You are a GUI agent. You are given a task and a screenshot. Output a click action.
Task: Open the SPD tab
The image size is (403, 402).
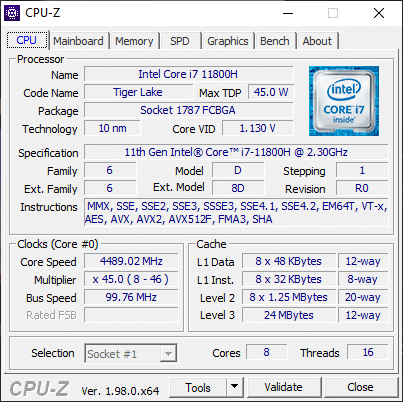180,41
